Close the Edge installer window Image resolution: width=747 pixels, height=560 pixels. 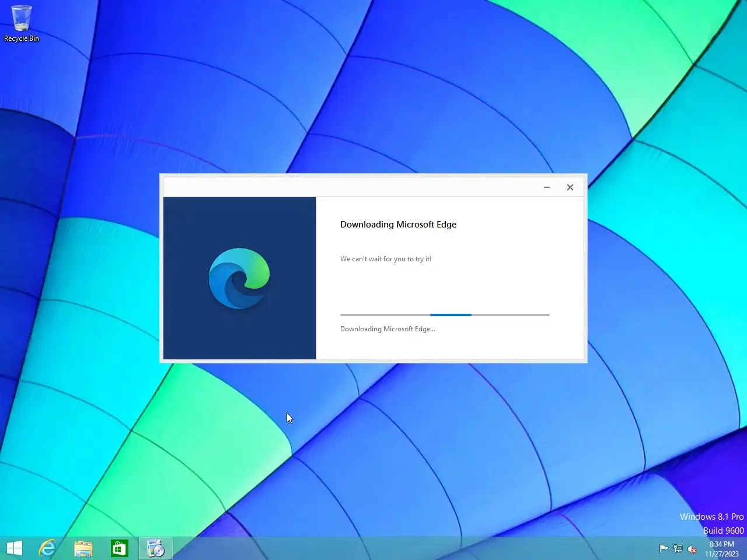point(570,187)
